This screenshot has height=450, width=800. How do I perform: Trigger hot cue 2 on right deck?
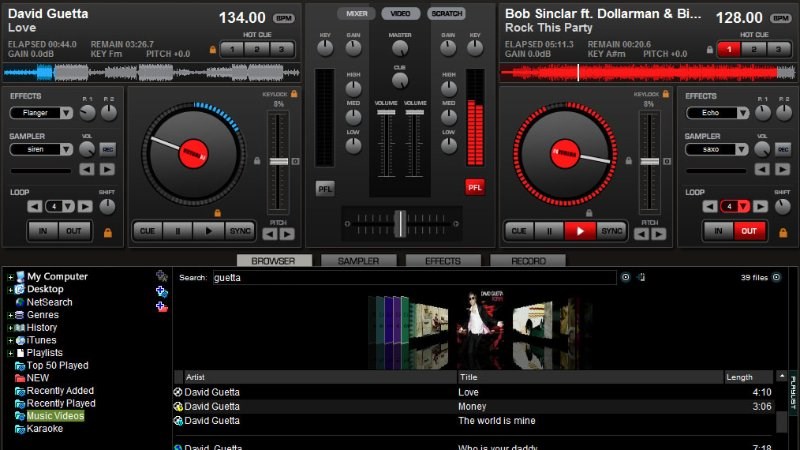click(x=754, y=49)
